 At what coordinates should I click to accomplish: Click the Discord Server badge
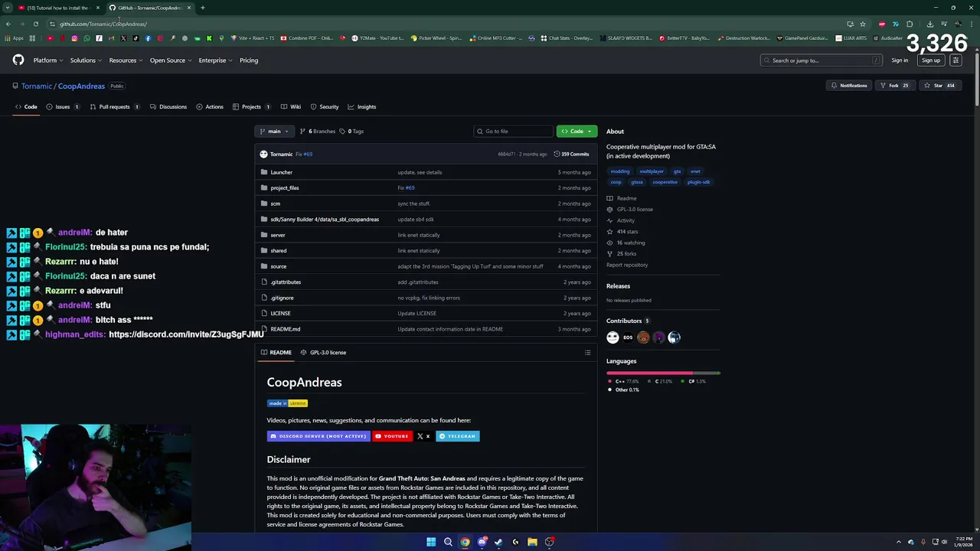(x=318, y=436)
